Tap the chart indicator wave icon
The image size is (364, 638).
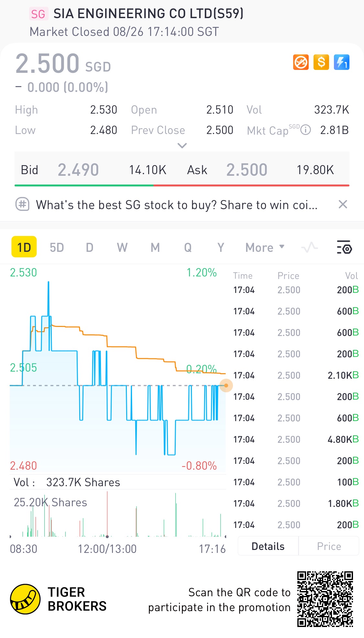point(309,248)
